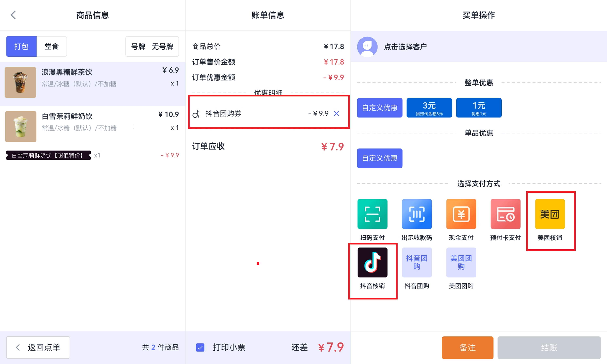
Task: Apply 自定义优惠 under 整单优惠
Action: click(380, 108)
